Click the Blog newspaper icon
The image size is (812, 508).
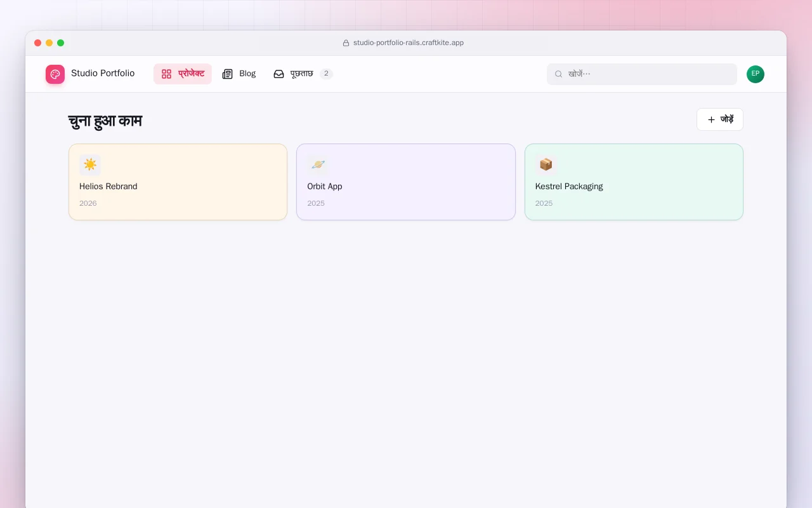(x=228, y=74)
